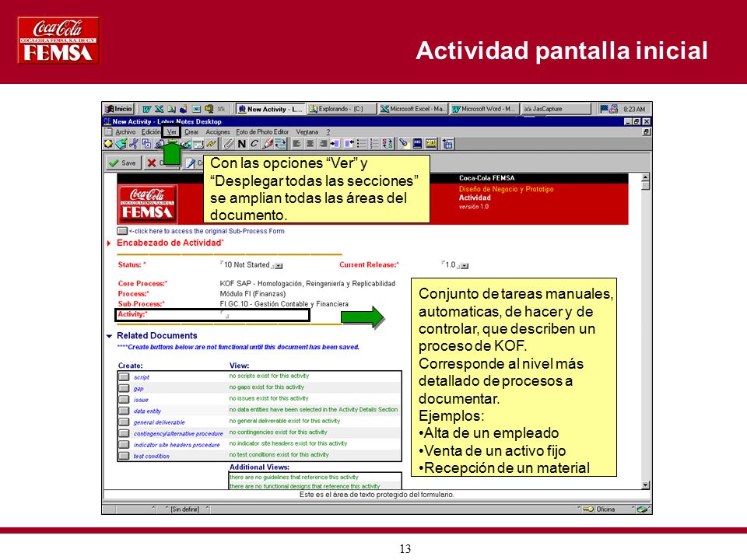Viewport: 747px width, 560px height.
Task: Open the Archivo menu
Action: tap(125, 132)
